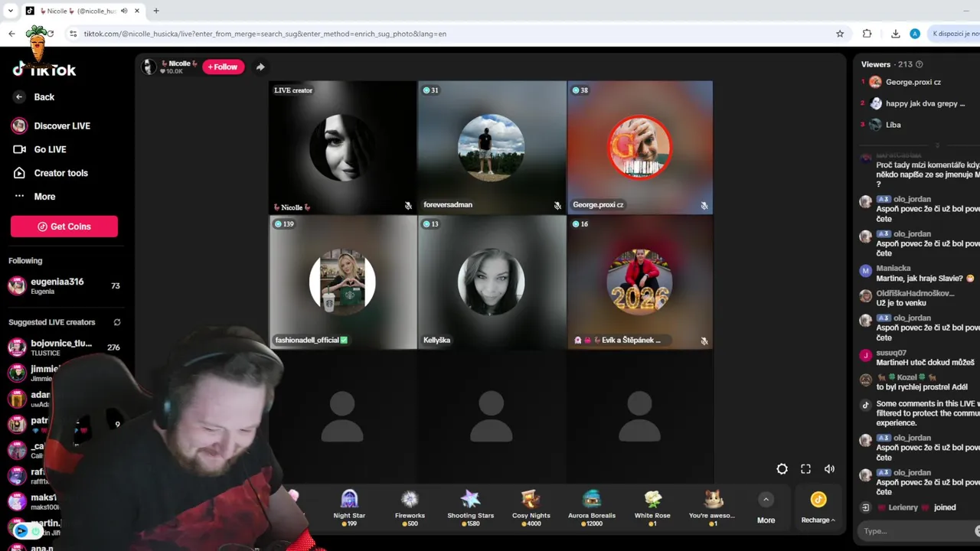Close the Nicolle TikTok tab

coord(136,11)
